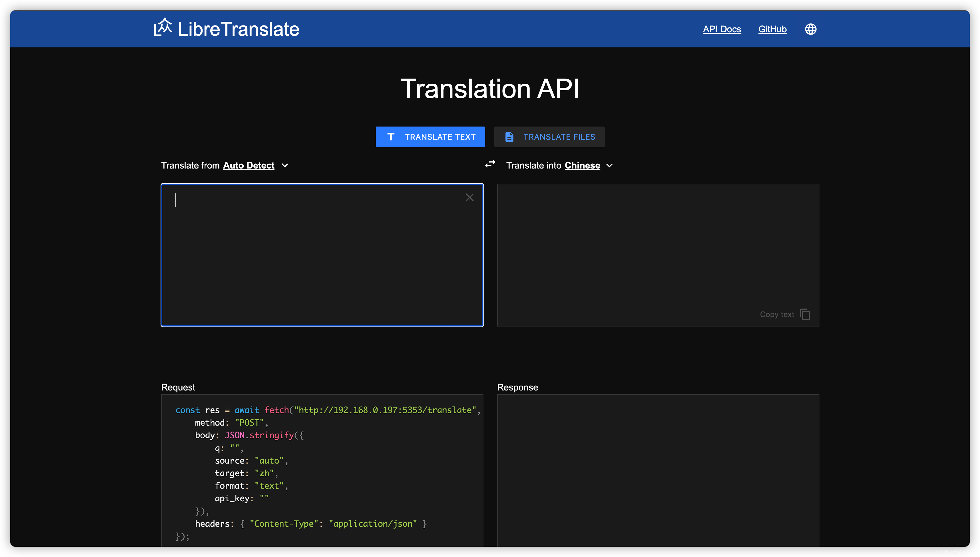Open the API Docs link
The height and width of the screenshot is (557, 980).
tap(722, 29)
